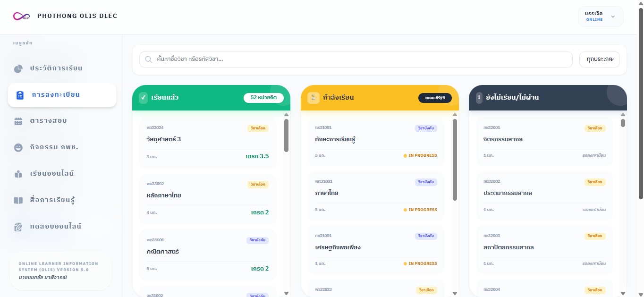The image size is (644, 297).
Task: Open the สถาปัตยกรรมสากล course card
Action: [x=544, y=250]
